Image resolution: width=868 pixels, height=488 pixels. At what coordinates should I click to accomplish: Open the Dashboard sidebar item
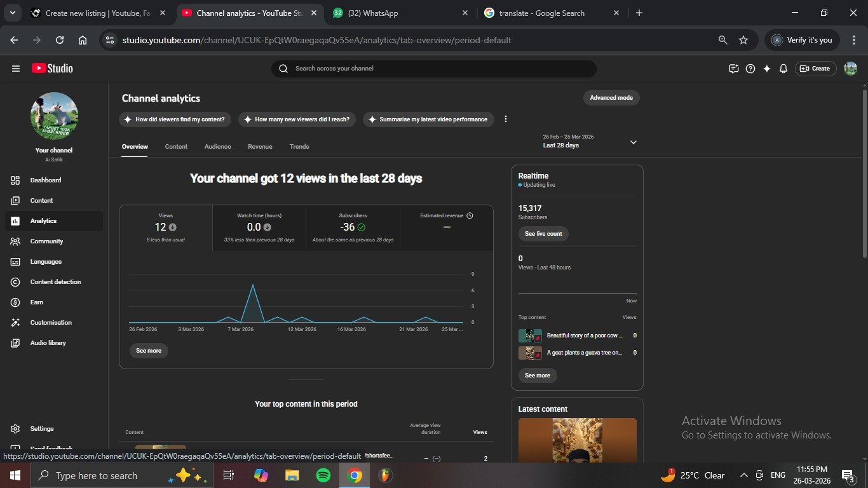46,180
